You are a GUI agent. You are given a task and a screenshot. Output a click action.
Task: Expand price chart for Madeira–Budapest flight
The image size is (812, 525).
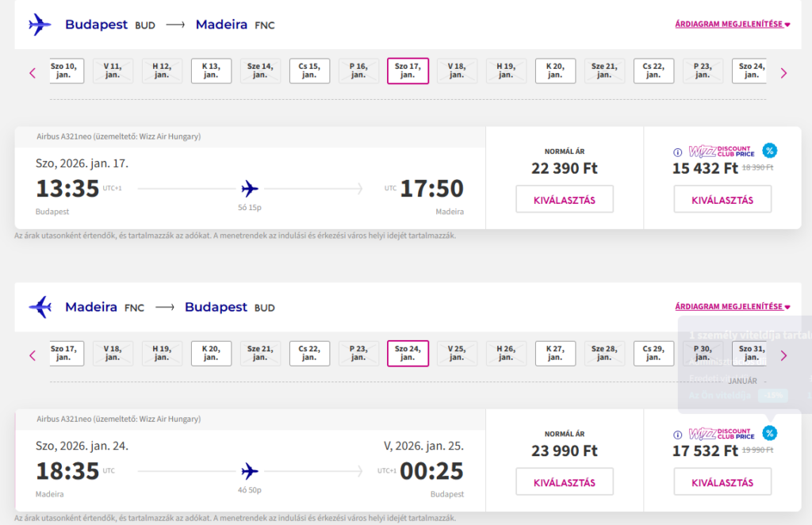[x=733, y=307]
